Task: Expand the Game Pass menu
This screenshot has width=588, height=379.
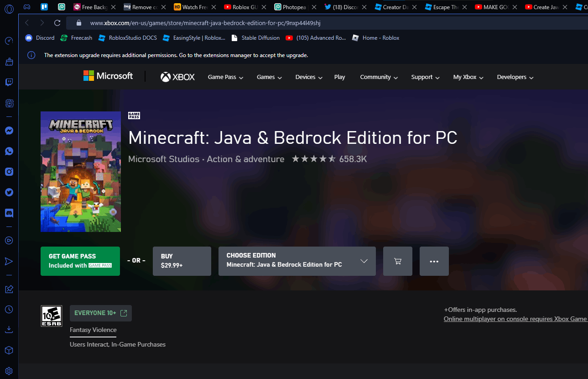Action: tap(225, 77)
